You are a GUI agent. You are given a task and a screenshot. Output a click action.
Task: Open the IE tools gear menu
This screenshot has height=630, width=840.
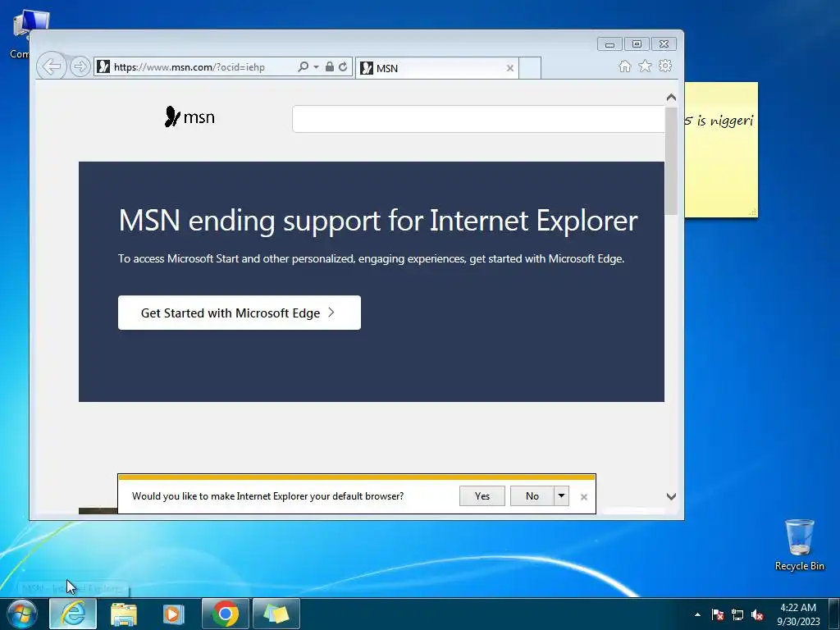(x=665, y=66)
